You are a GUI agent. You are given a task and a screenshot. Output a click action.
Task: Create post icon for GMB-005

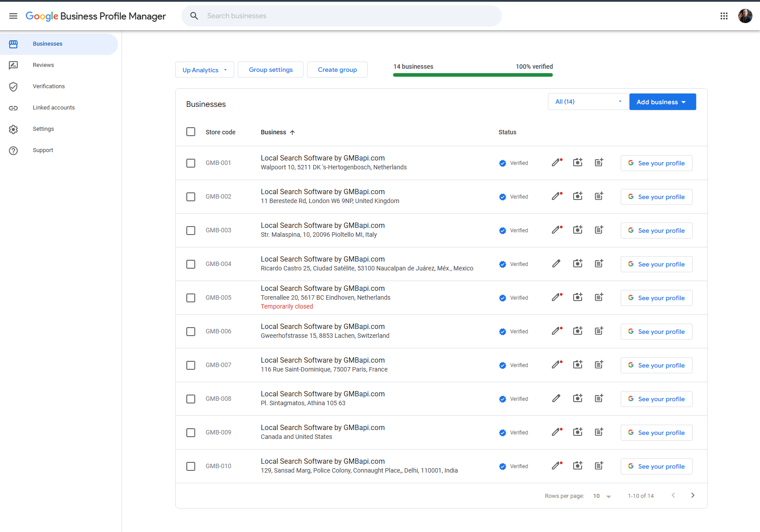599,297
